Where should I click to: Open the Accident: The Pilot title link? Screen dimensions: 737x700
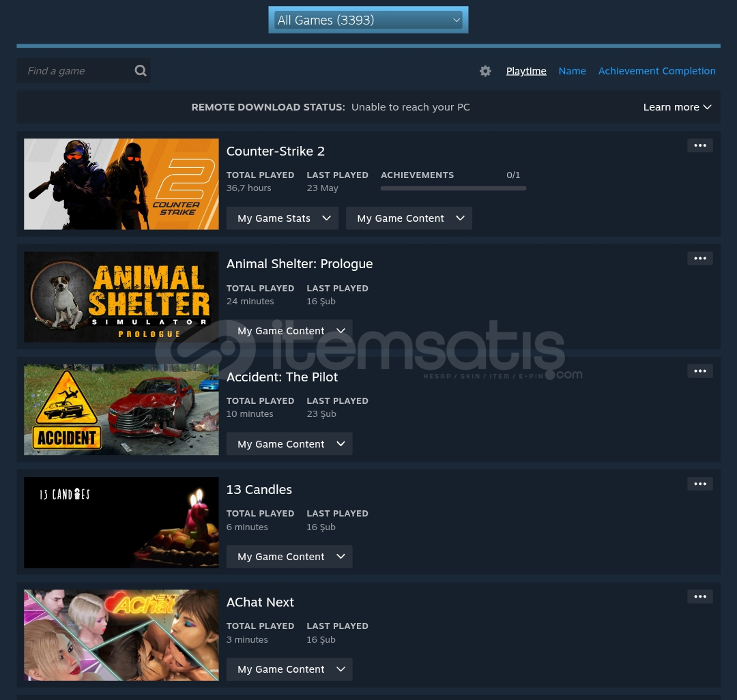pyautogui.click(x=282, y=377)
